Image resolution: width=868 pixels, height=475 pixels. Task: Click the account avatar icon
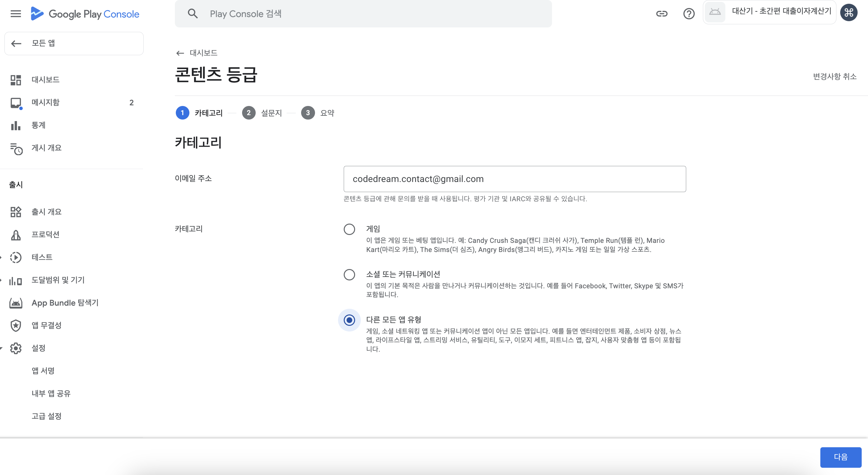[x=848, y=13]
